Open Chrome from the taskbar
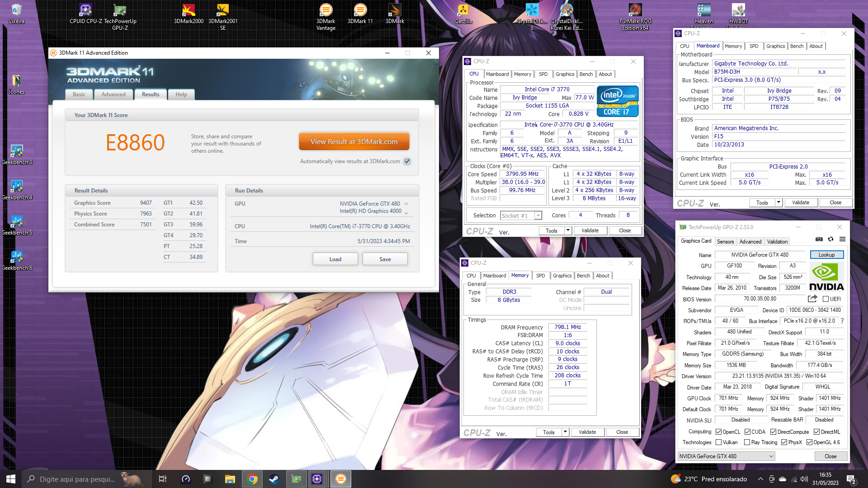 [x=252, y=479]
